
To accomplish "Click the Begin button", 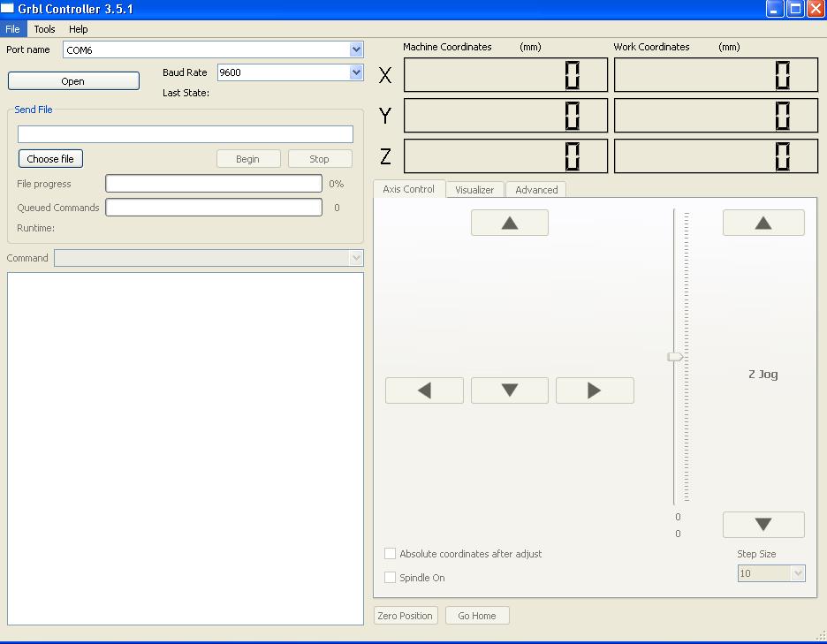I will click(248, 159).
